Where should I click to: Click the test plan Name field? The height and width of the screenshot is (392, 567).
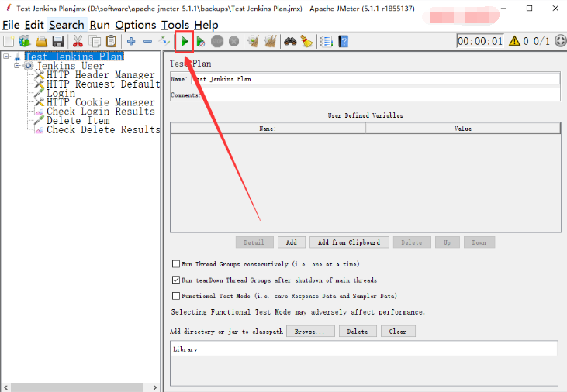click(375, 79)
